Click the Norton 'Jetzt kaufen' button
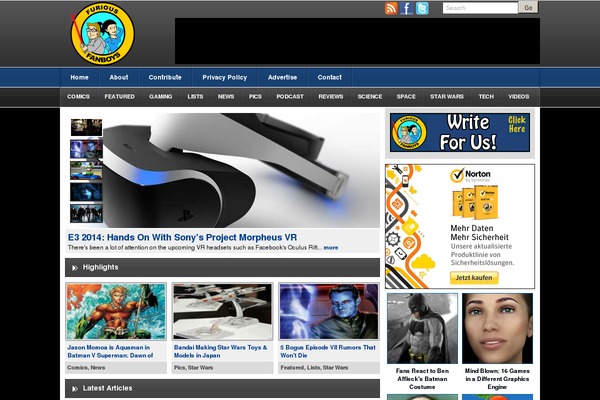Image resolution: width=600 pixels, height=400 pixels. (474, 278)
